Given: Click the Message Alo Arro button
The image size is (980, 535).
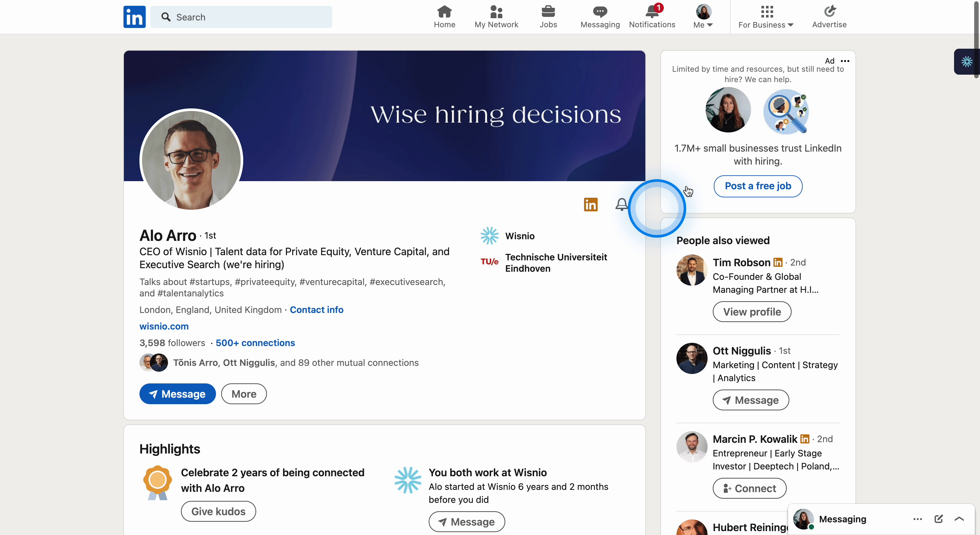Looking at the screenshot, I should tap(177, 393).
